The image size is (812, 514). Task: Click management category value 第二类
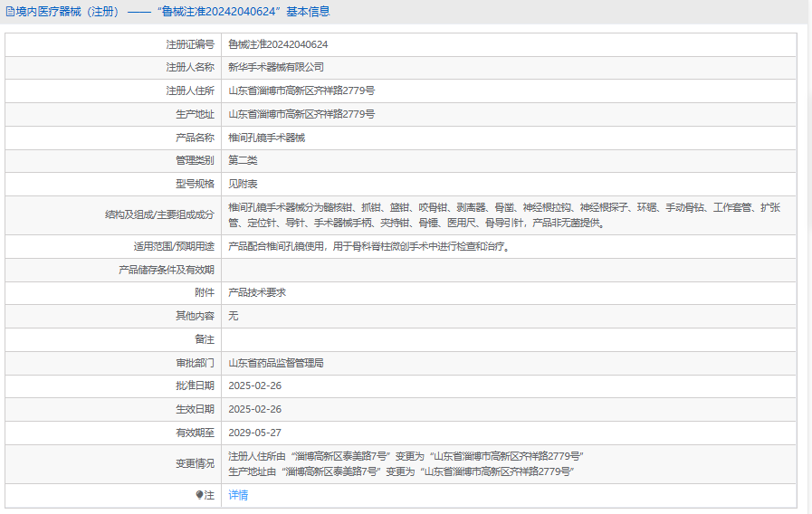point(243,160)
